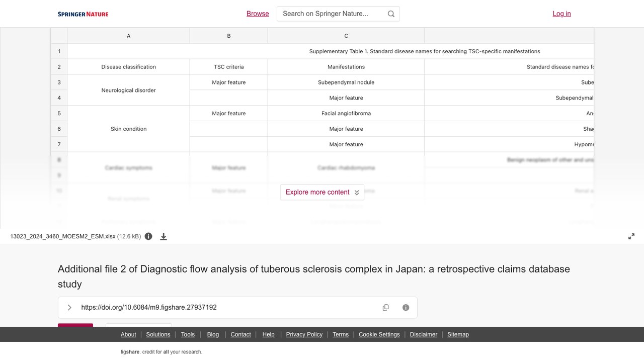Open the Sitemap link
The image size is (644, 362).
(458, 334)
